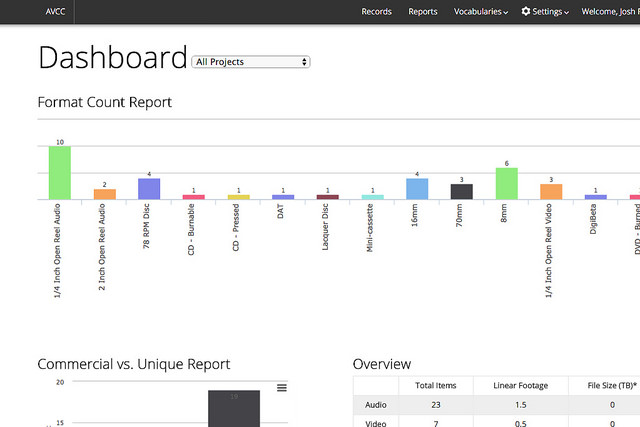Open the All Projects dropdown
The image size is (640, 427).
pyautogui.click(x=251, y=62)
